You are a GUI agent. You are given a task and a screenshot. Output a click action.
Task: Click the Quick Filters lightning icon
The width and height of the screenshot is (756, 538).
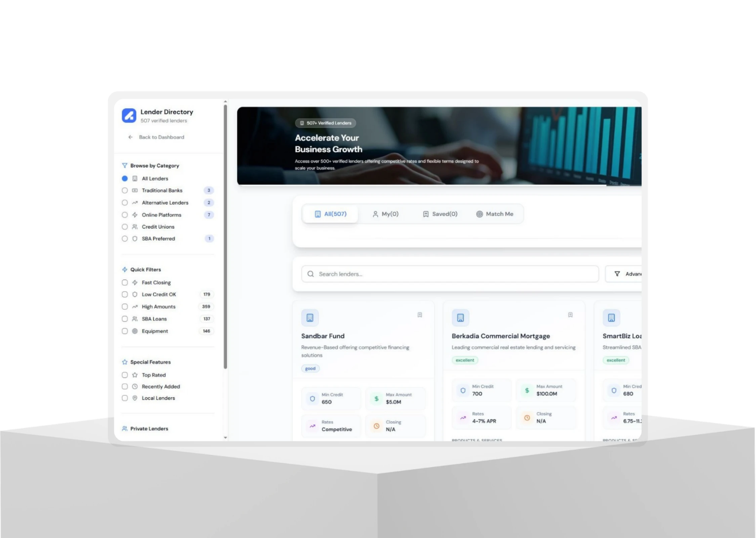coord(125,270)
